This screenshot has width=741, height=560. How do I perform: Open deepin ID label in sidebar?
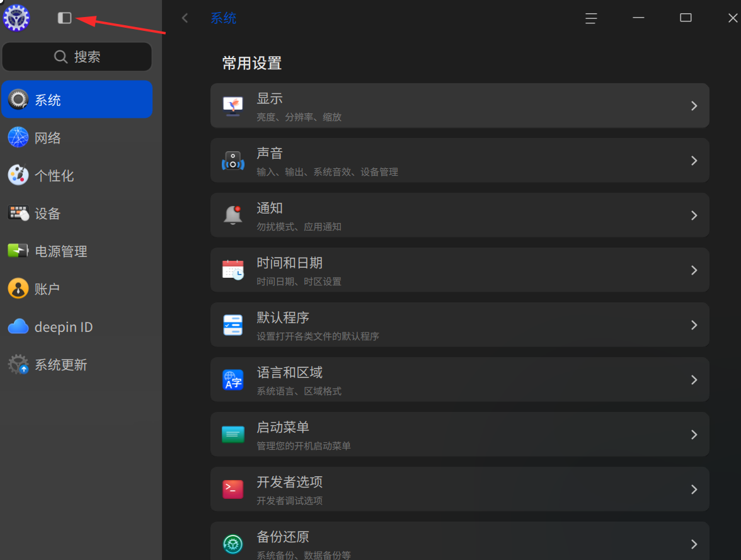63,327
